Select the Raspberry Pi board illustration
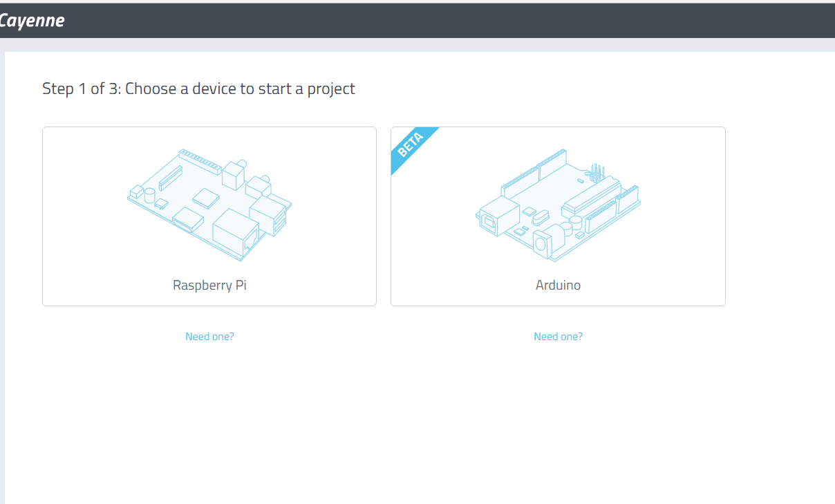Image resolution: width=835 pixels, height=504 pixels. click(x=209, y=205)
